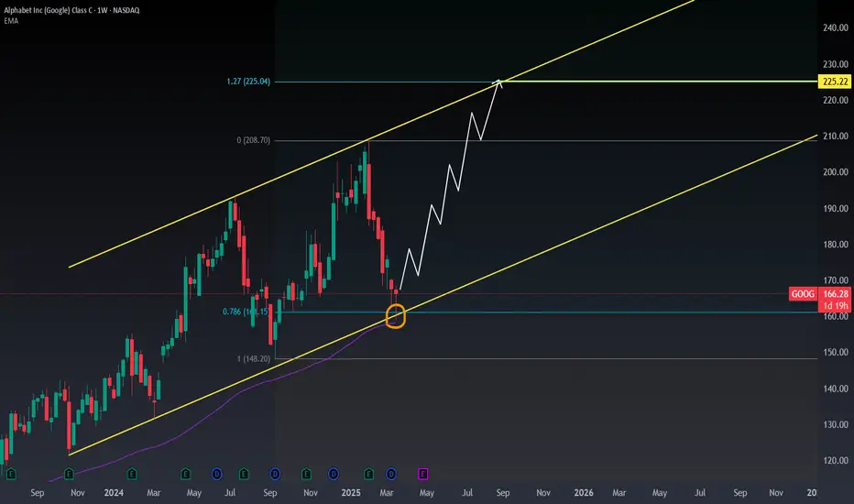Click the Alphabet Inc Class C symbol title
This screenshot has width=854, height=504.
click(x=71, y=10)
